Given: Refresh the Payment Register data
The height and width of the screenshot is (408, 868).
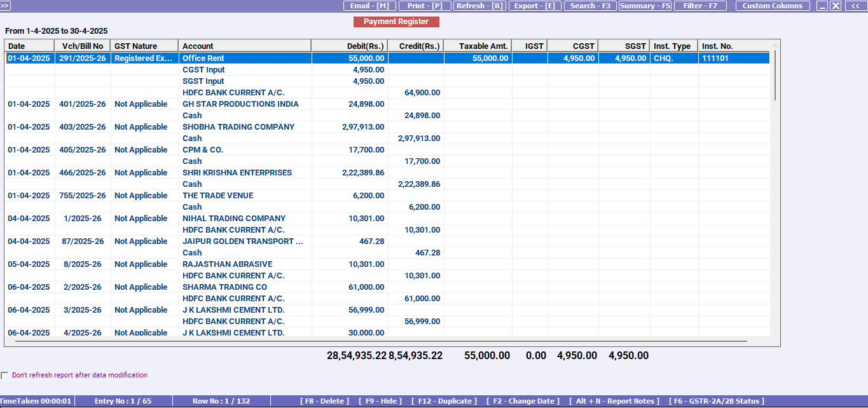Looking at the screenshot, I should pos(481,6).
